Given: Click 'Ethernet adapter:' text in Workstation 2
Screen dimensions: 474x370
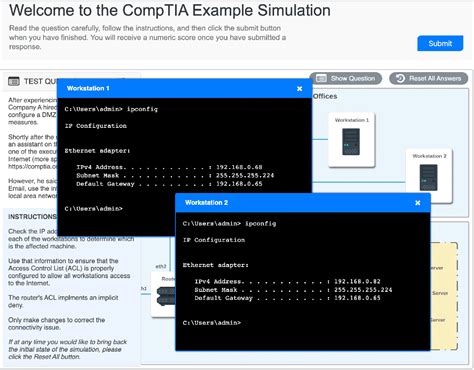Looking at the screenshot, I should tap(216, 265).
